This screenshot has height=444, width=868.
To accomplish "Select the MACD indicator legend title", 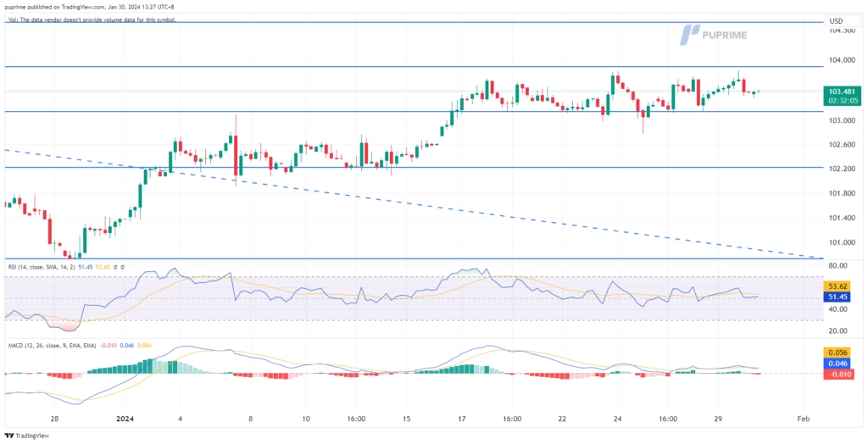I will click(x=52, y=346).
